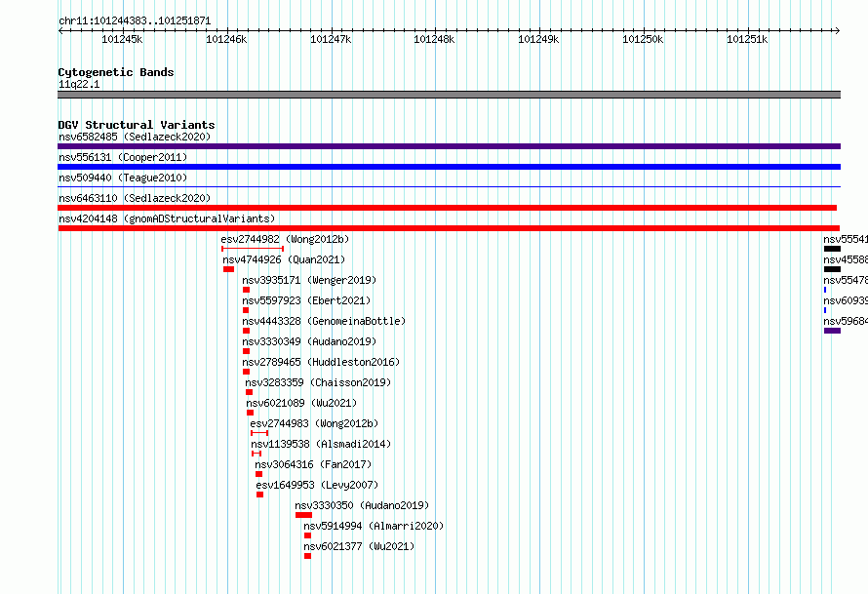Open nsv556131 (Cooper2011) variant label
Viewport: 868px width, 594px height.
[x=123, y=157]
